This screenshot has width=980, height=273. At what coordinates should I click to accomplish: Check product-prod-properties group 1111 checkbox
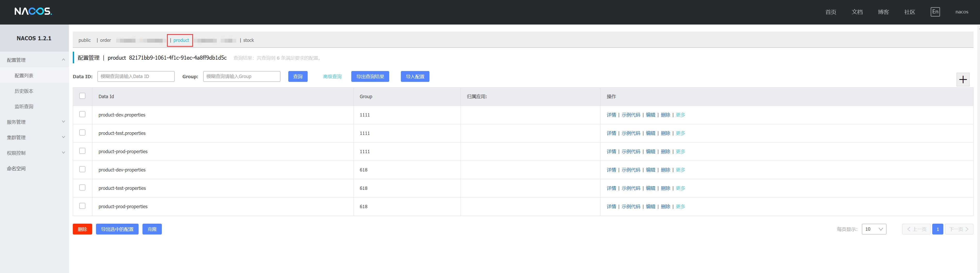tap(82, 151)
